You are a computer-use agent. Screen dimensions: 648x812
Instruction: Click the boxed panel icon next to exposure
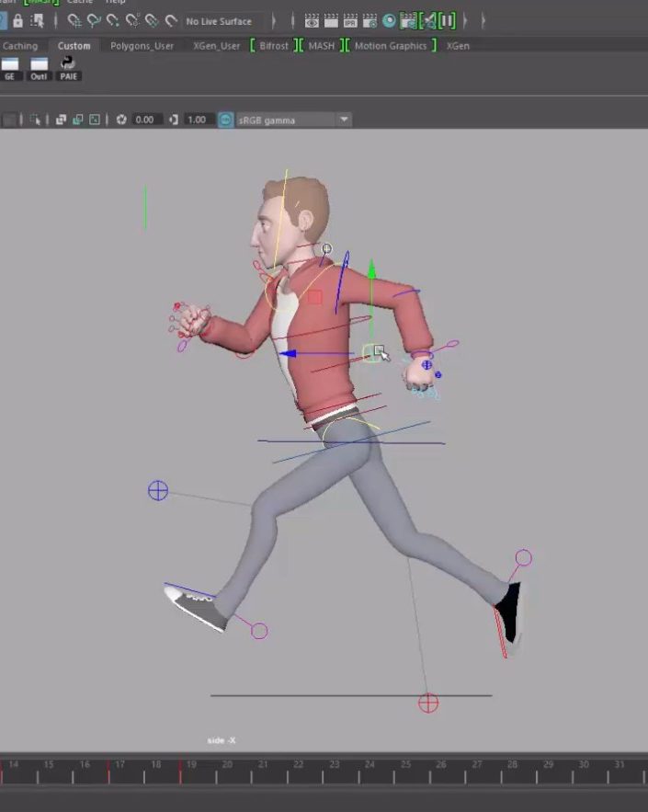95,120
